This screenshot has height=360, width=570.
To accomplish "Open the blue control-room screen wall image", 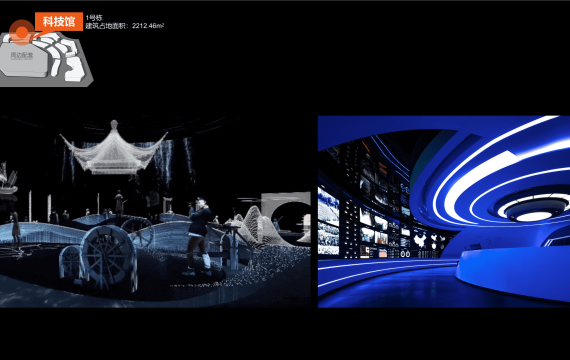I will click(x=444, y=212).
